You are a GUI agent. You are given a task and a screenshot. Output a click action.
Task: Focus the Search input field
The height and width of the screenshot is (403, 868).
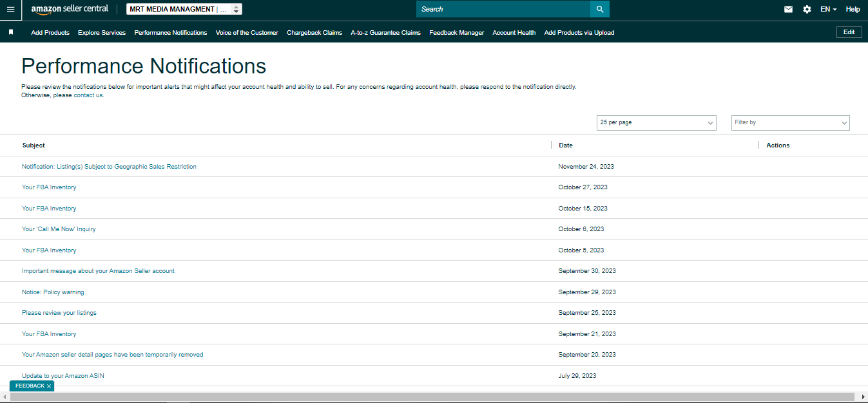click(503, 9)
